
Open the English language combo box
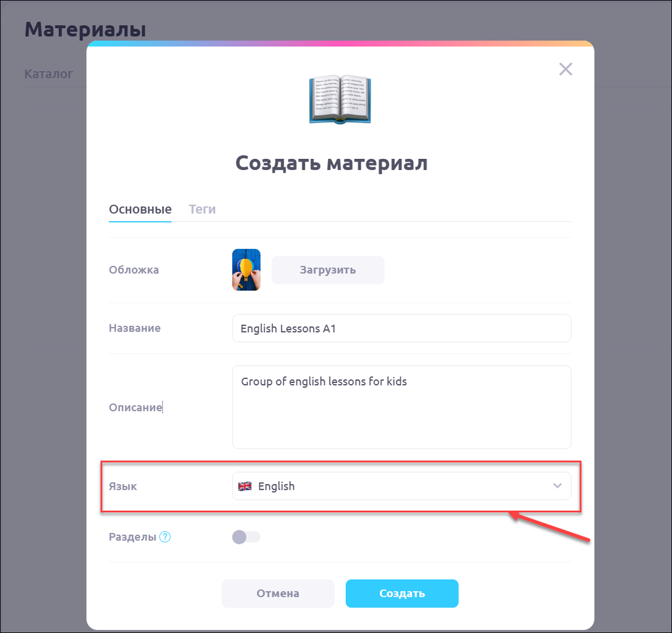[x=402, y=486]
